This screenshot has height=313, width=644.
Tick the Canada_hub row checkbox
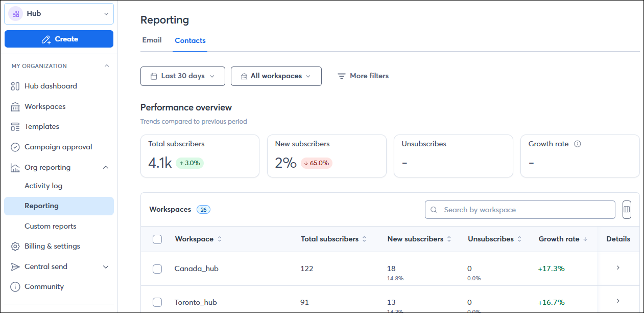click(157, 269)
